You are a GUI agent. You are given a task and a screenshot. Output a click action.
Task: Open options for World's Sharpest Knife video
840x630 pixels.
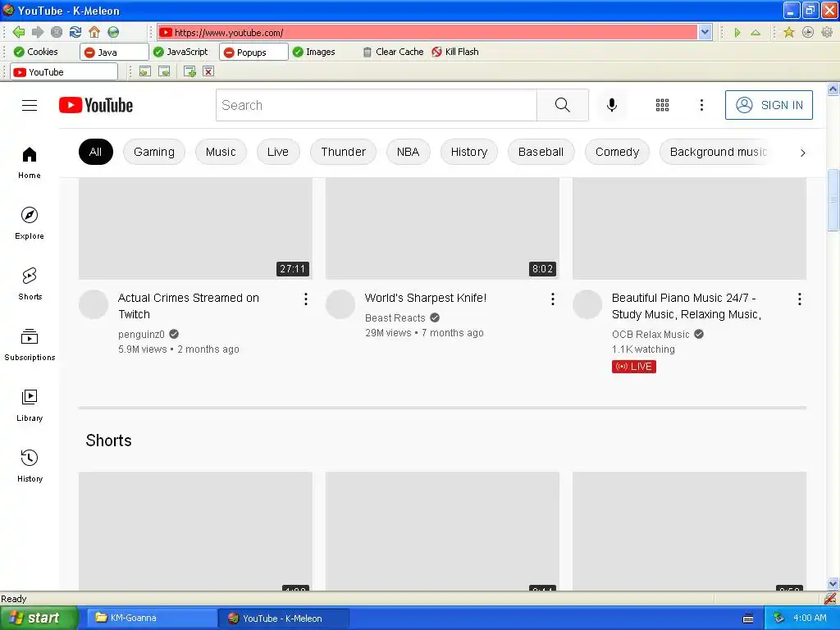(x=552, y=299)
